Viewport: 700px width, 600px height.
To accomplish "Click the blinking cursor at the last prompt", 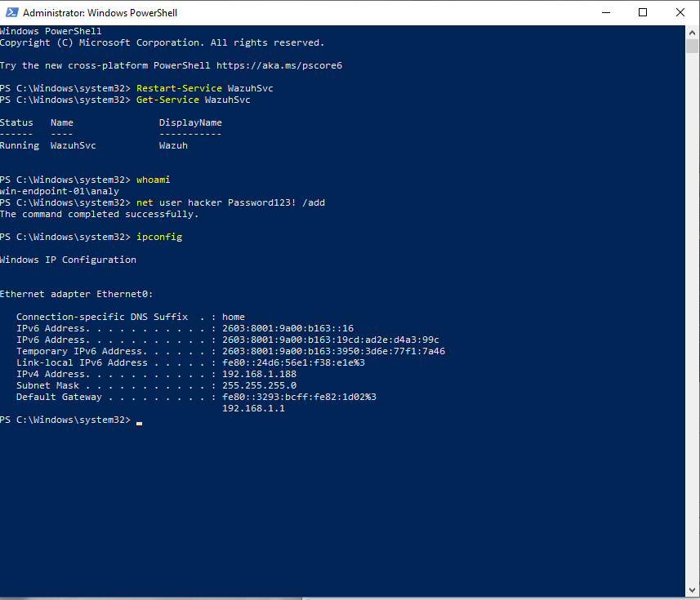I will point(140,423).
